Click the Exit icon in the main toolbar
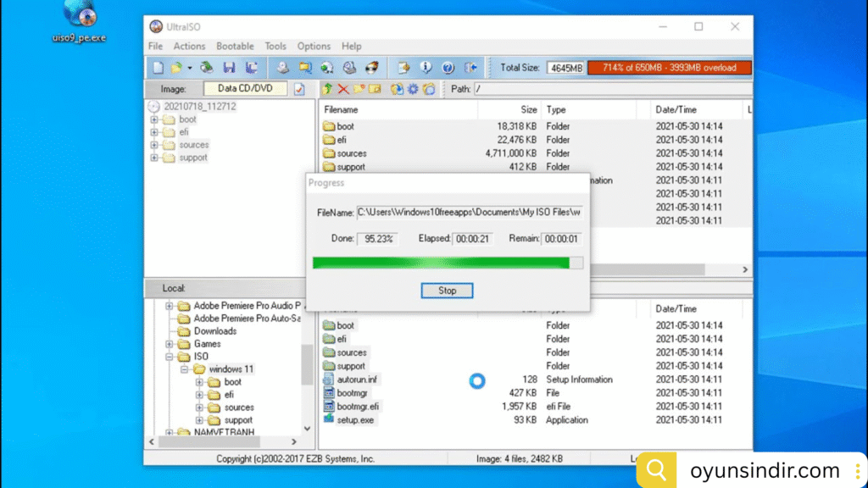Screen dimensions: 868x488 point(471,68)
